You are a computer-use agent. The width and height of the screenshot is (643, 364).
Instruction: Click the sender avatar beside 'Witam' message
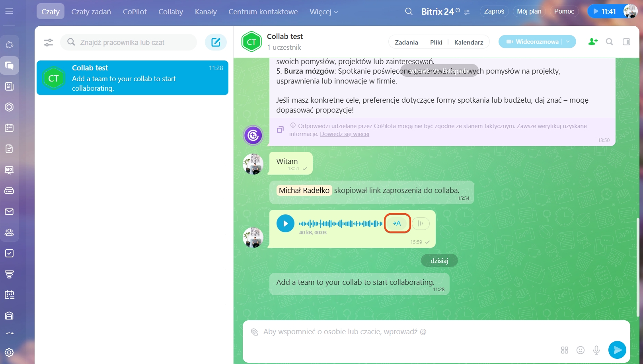253,164
